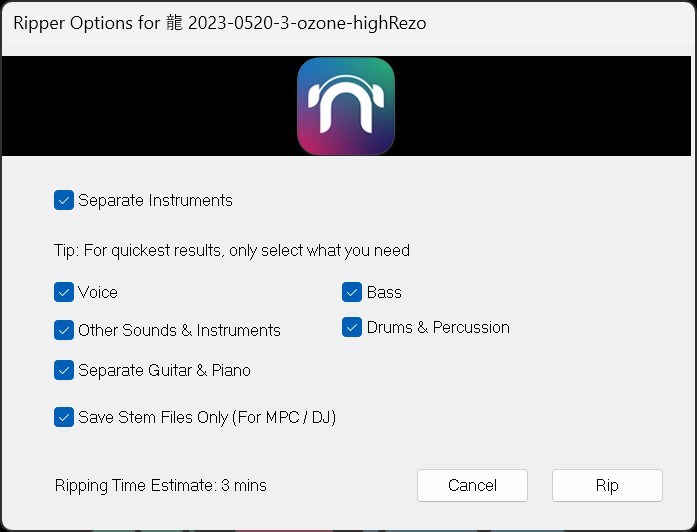697x532 pixels.
Task: Click the 'Separate Guitar & Piano' label text
Action: click(x=164, y=370)
